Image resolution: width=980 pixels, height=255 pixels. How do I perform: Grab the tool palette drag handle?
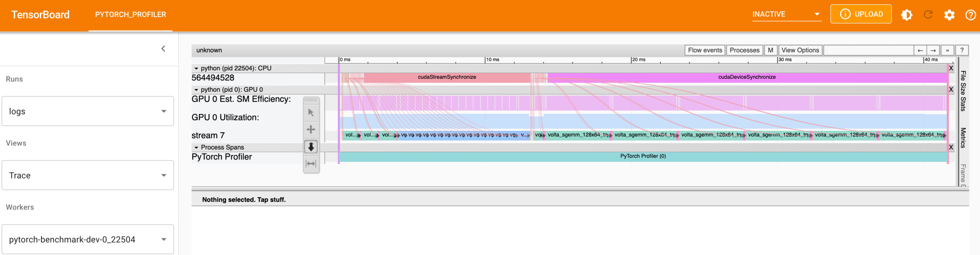tap(311, 100)
